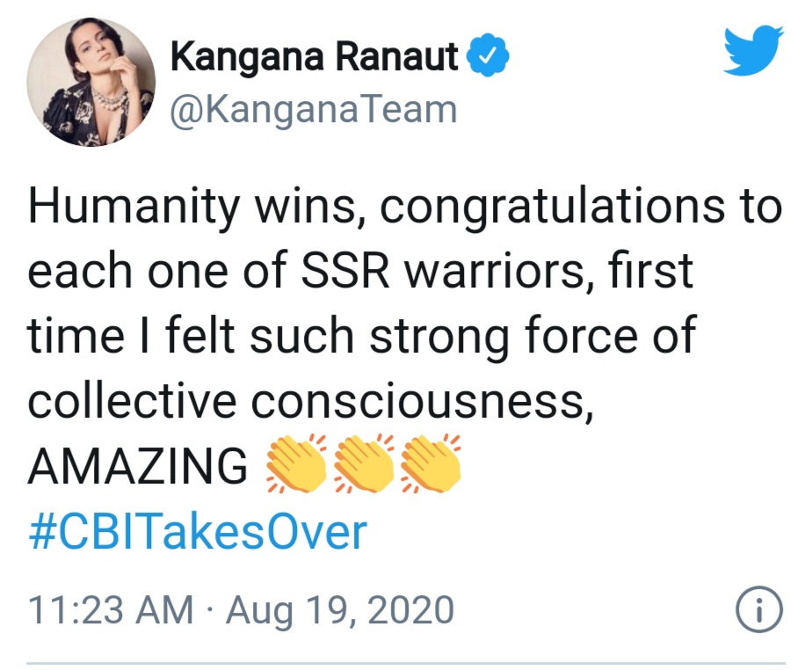
Task: Click the last clapping hands emoji
Action: point(431,463)
